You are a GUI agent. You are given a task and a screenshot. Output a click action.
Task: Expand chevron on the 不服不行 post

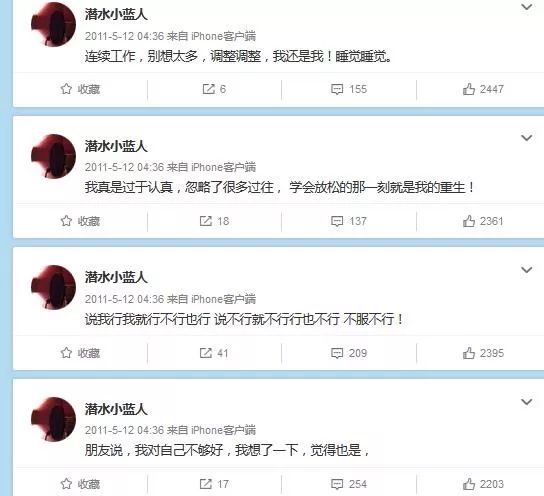(x=527, y=270)
